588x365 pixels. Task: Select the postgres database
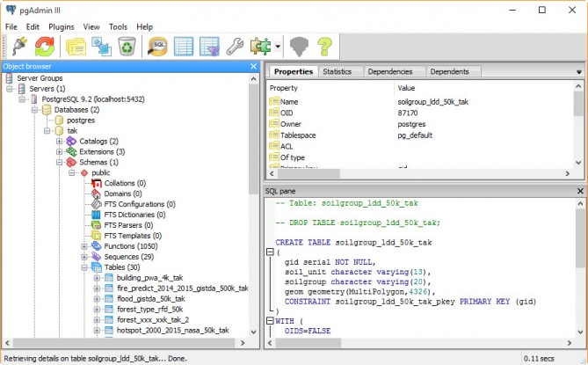coord(81,120)
